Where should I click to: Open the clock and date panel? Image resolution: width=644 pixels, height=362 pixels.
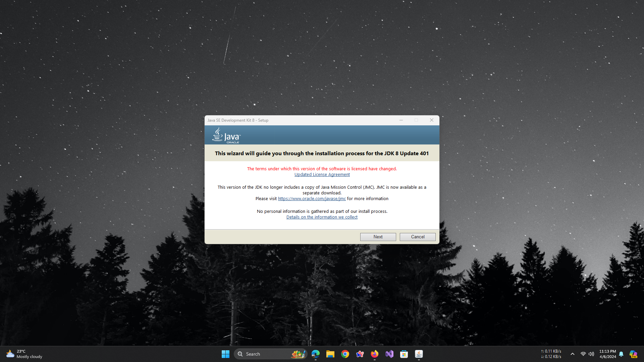[607, 354]
